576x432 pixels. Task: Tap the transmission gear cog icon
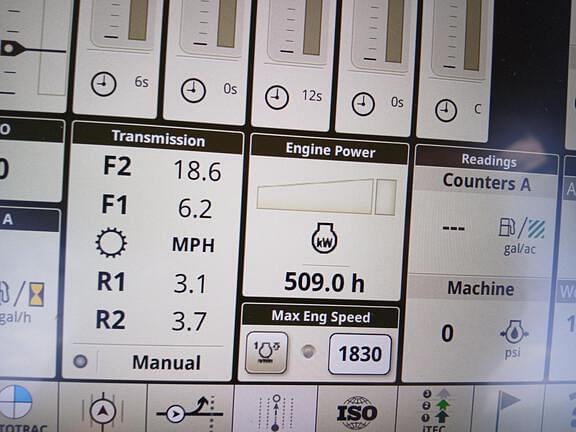coord(111,242)
